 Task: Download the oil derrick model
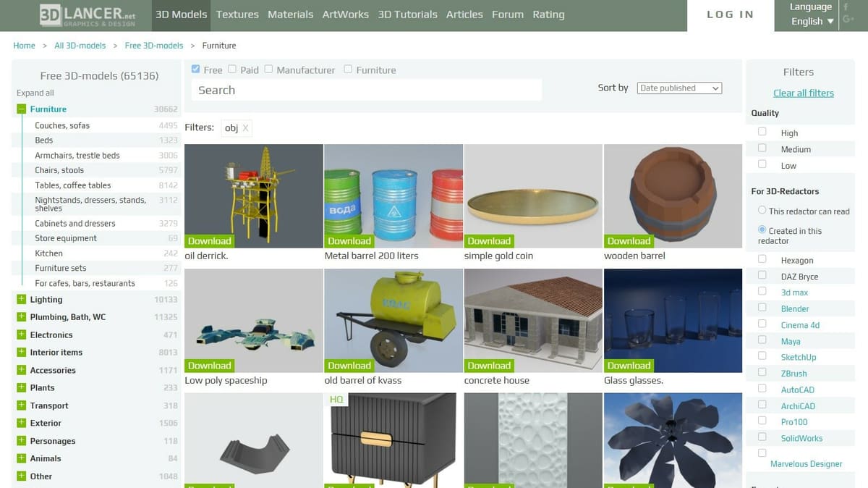tap(210, 241)
